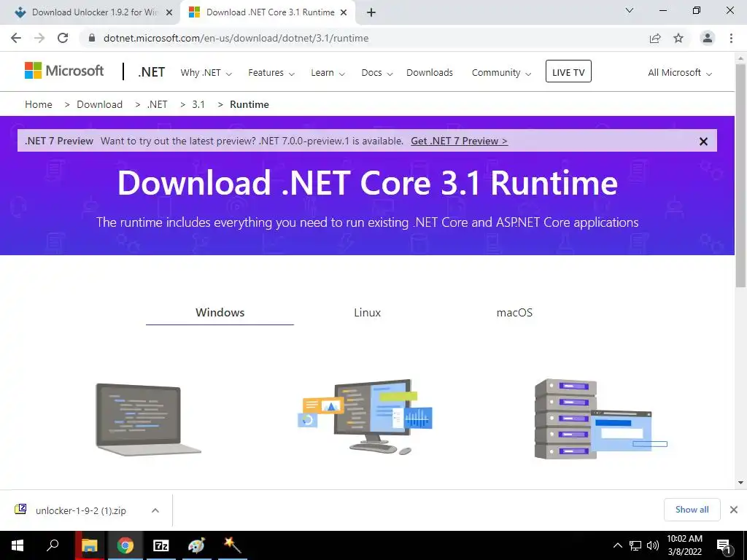This screenshot has height=560, width=747.
Task: Switch to the Download Unlocker 1.9.2 tab
Action: point(94,12)
